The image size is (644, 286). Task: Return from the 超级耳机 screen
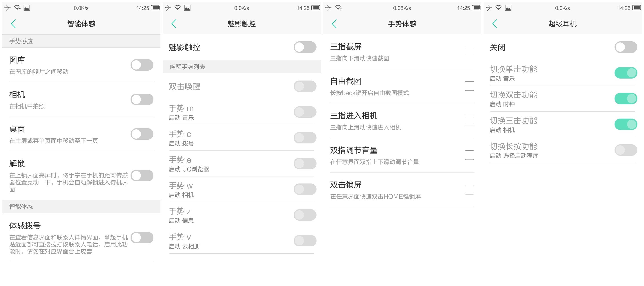point(495,24)
